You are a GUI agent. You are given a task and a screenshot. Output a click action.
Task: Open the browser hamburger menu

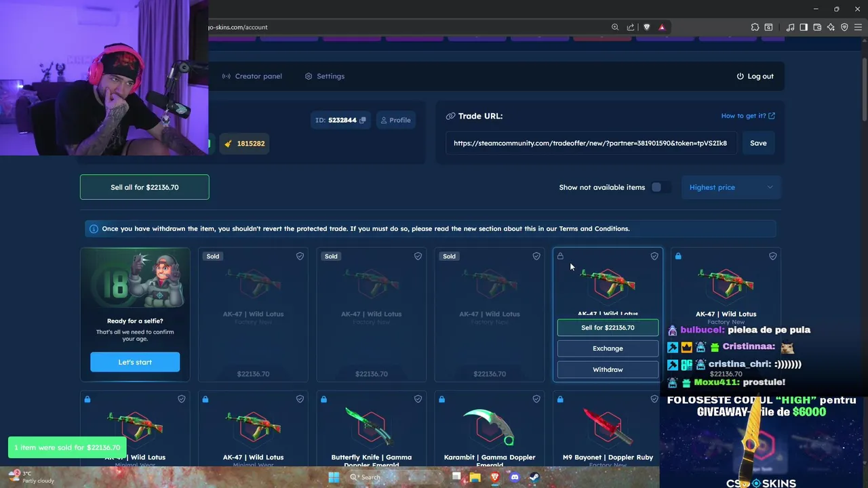[x=858, y=27]
